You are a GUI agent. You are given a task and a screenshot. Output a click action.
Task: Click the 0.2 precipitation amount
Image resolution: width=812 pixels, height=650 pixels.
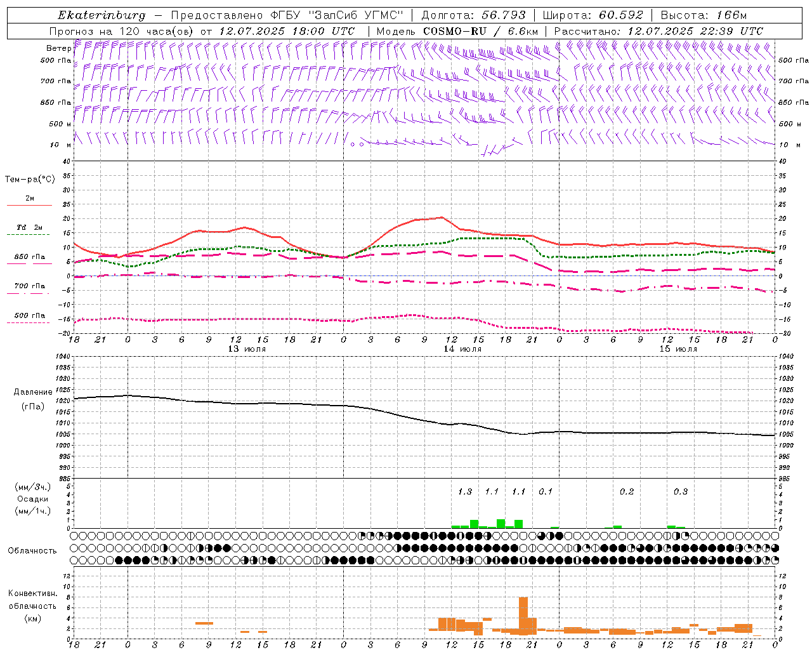tap(627, 491)
